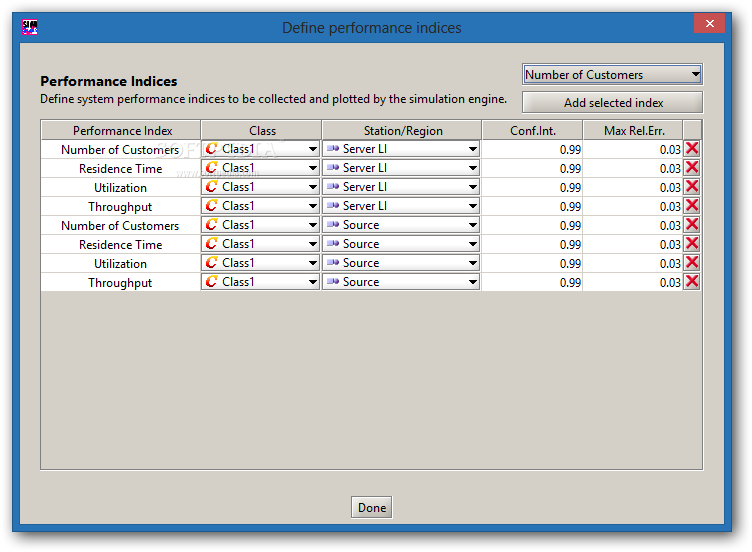Edit Max Rel.Err. 0.03 in Throughput Source row

click(633, 282)
